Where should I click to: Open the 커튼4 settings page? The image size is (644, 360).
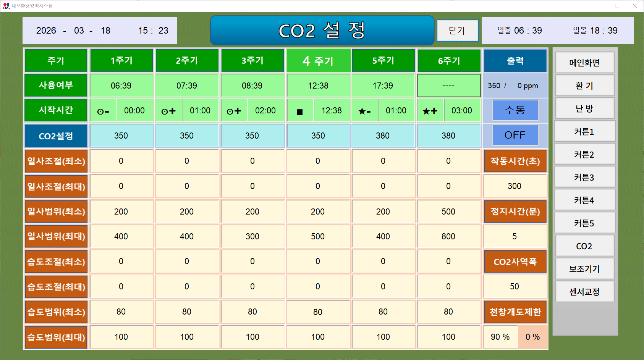click(584, 200)
